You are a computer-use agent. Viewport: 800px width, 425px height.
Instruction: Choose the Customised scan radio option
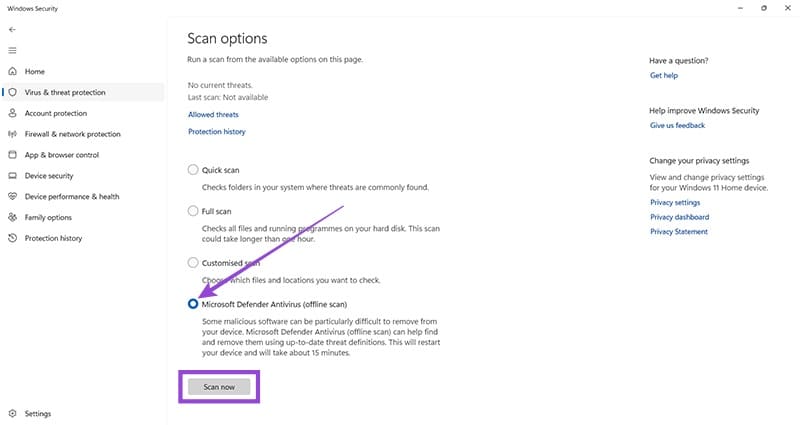click(193, 262)
